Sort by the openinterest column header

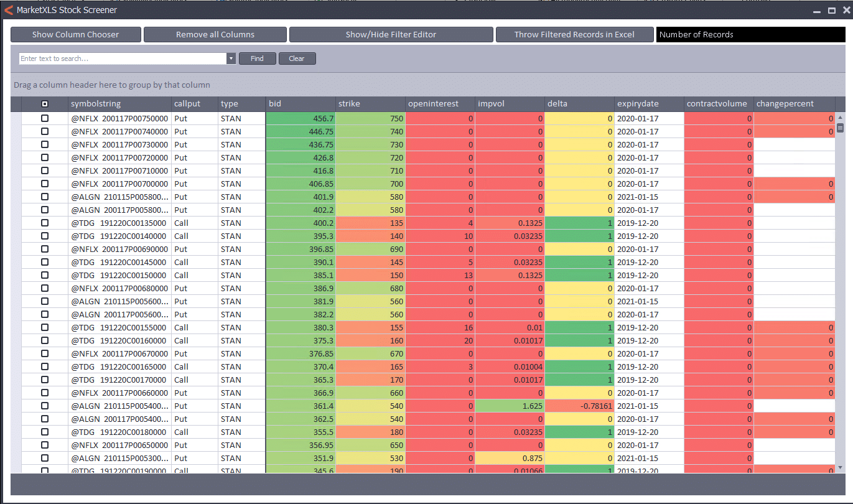pos(440,104)
